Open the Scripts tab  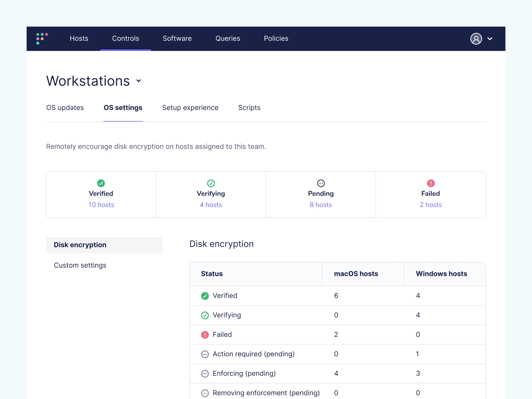tap(249, 108)
